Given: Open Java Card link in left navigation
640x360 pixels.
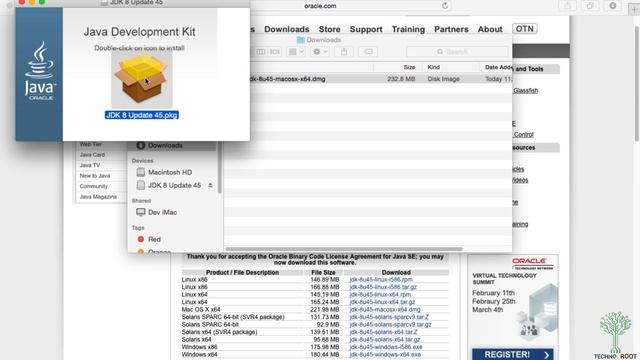Looking at the screenshot, I should [x=92, y=155].
